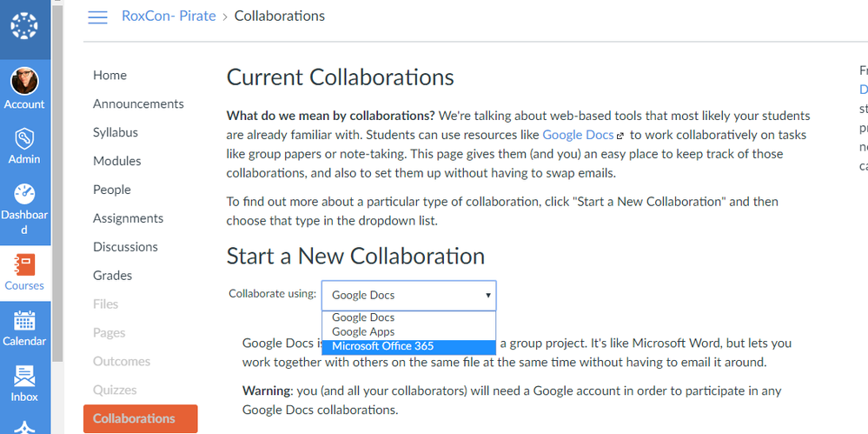This screenshot has height=434, width=868.
Task: Click the bold Warning text
Action: tap(266, 391)
